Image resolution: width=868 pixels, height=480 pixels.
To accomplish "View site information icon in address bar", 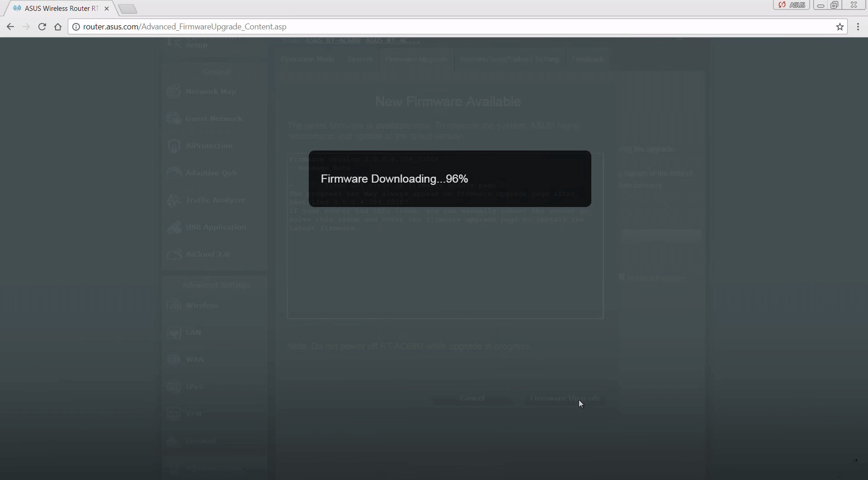I will 76,27.
